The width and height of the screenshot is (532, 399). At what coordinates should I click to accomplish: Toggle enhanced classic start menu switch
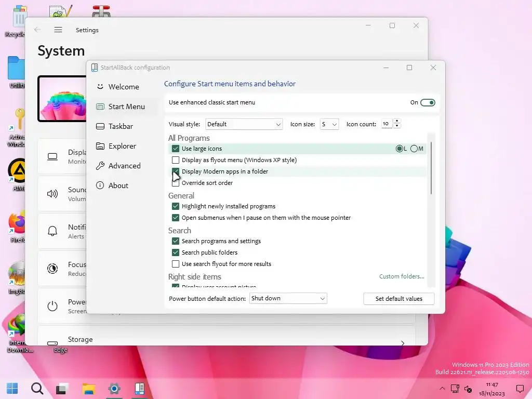pos(428,102)
